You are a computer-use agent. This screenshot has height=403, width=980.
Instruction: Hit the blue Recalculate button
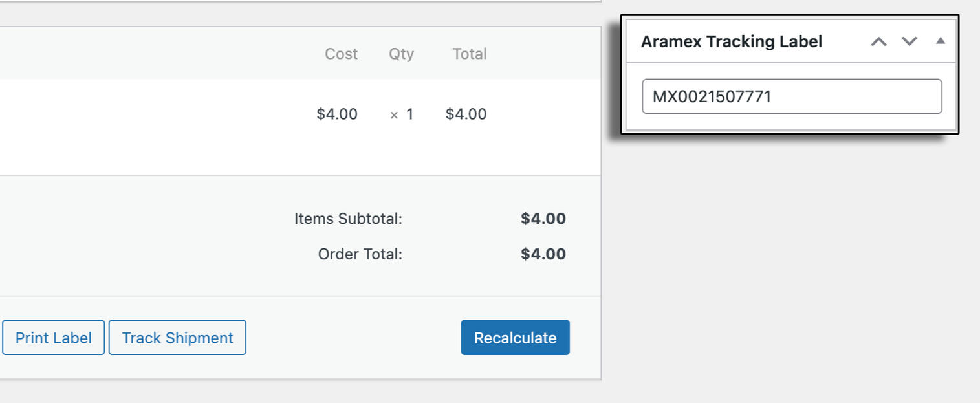pyautogui.click(x=515, y=338)
